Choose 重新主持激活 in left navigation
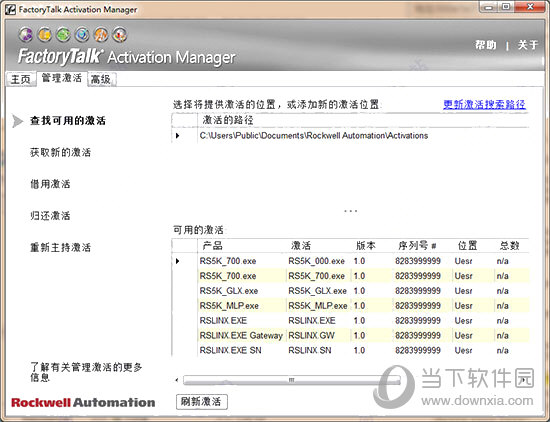Image resolution: width=550 pixels, height=422 pixels. (x=60, y=247)
